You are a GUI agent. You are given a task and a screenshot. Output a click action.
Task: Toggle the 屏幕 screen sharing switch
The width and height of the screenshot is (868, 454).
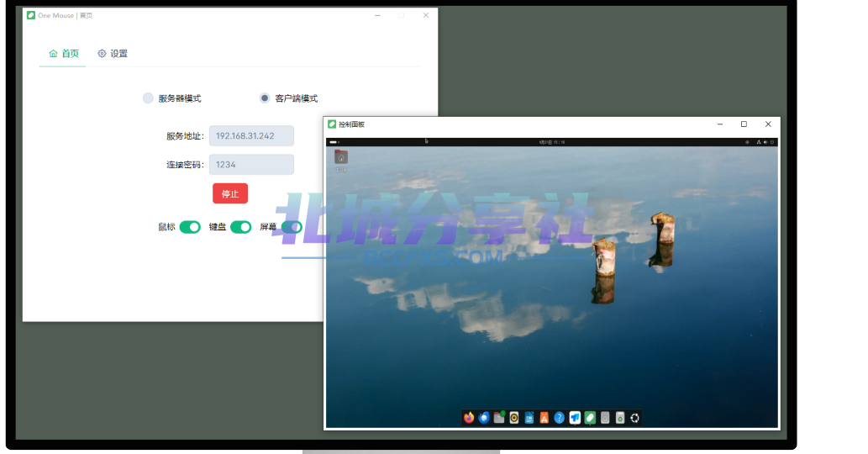point(292,227)
